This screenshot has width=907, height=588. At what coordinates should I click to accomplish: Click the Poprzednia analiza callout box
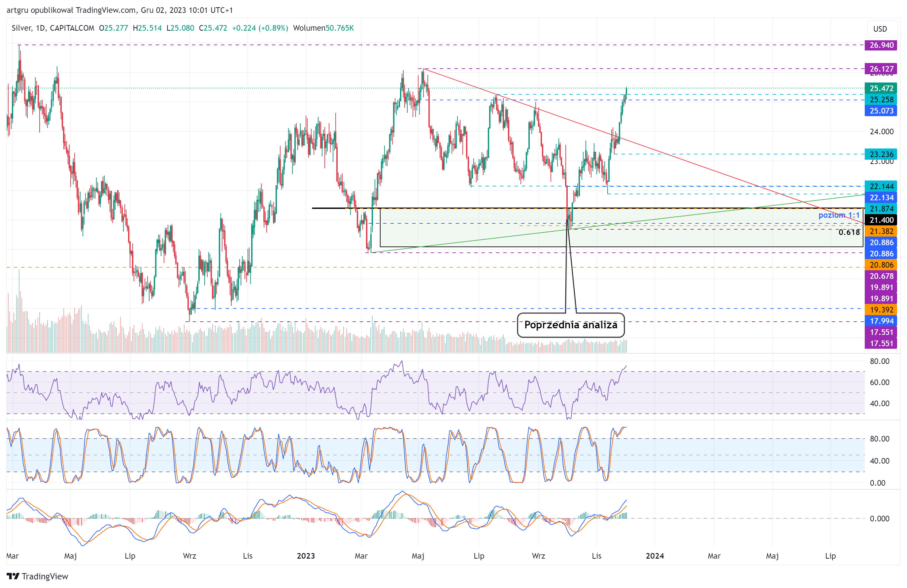[x=570, y=325]
